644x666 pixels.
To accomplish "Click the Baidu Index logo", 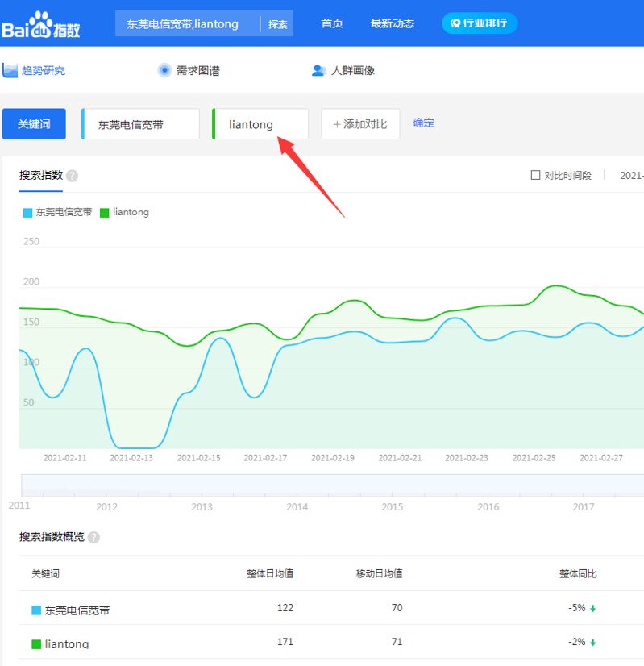I will click(40, 25).
